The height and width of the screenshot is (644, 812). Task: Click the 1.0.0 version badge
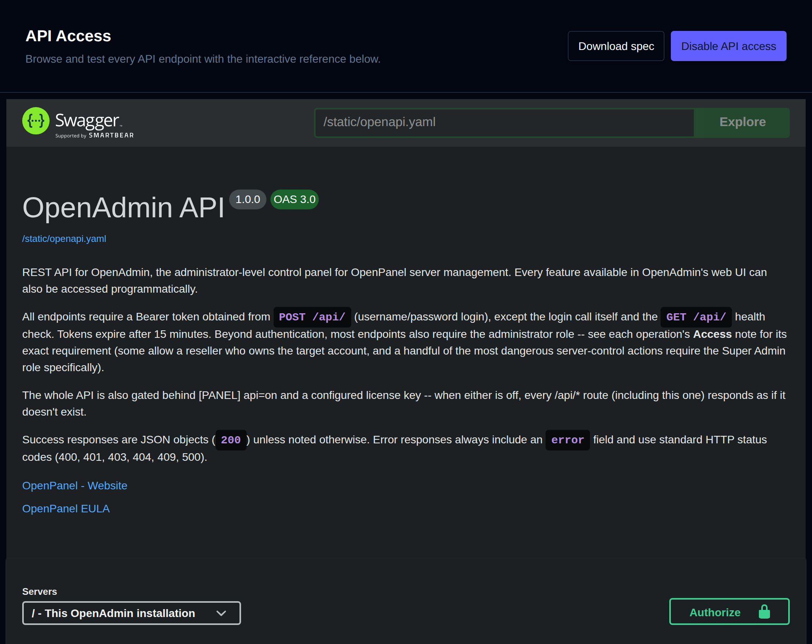(248, 199)
